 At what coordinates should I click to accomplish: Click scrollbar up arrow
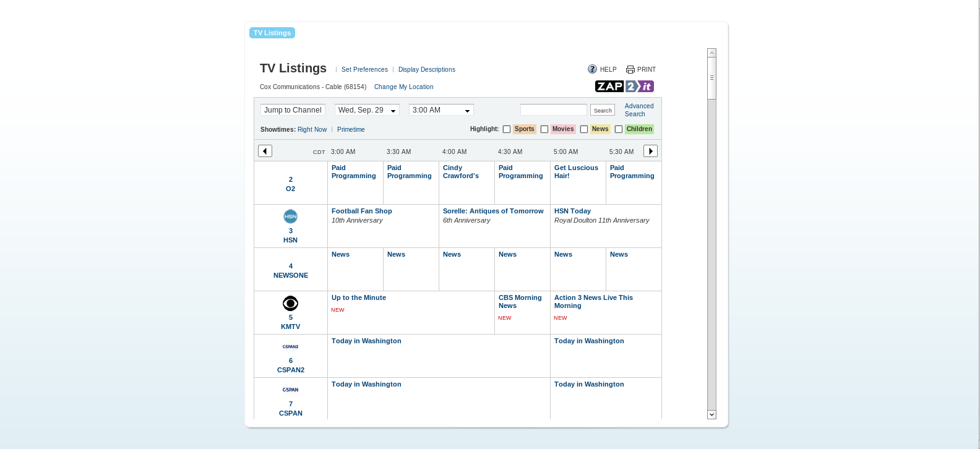[712, 53]
